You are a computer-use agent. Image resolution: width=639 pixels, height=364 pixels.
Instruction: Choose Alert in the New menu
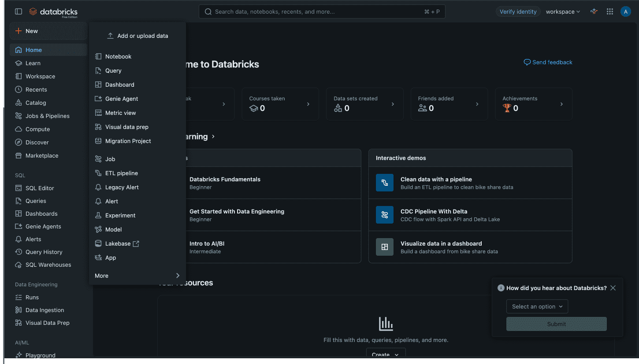(137, 201)
